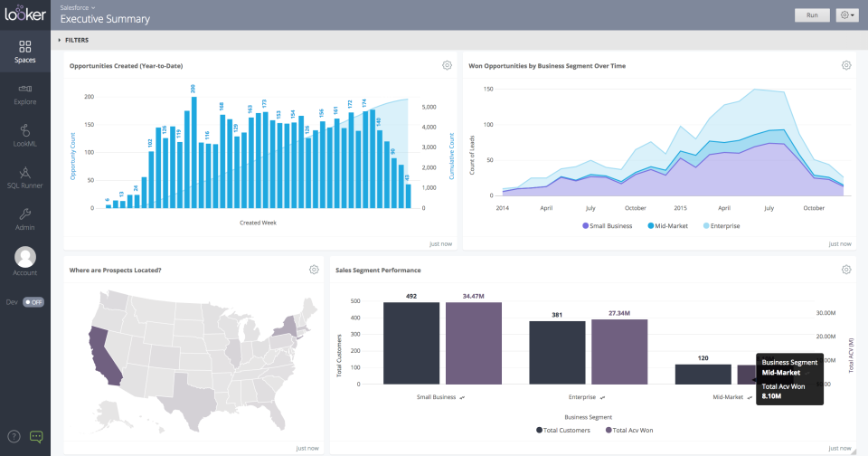868x456 pixels.
Task: Open the help question mark icon
Action: (x=14, y=437)
